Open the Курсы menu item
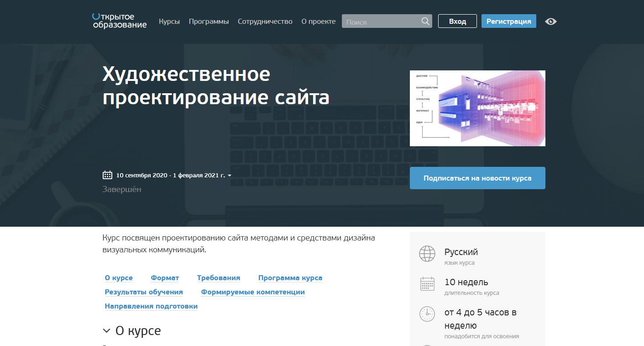Image resolution: width=644 pixels, height=346 pixels. coord(169,21)
